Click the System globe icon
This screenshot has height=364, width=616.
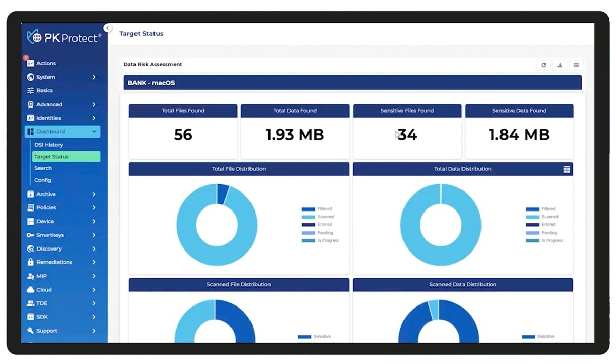tap(30, 77)
